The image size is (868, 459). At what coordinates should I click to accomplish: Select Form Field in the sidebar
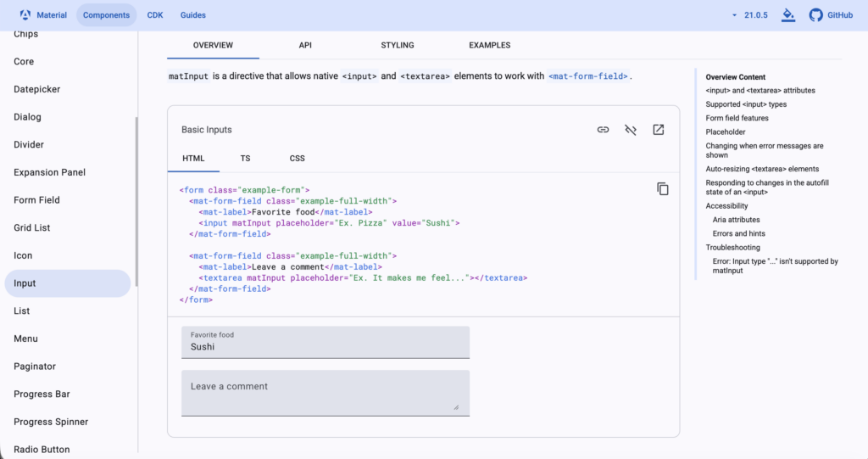point(36,200)
